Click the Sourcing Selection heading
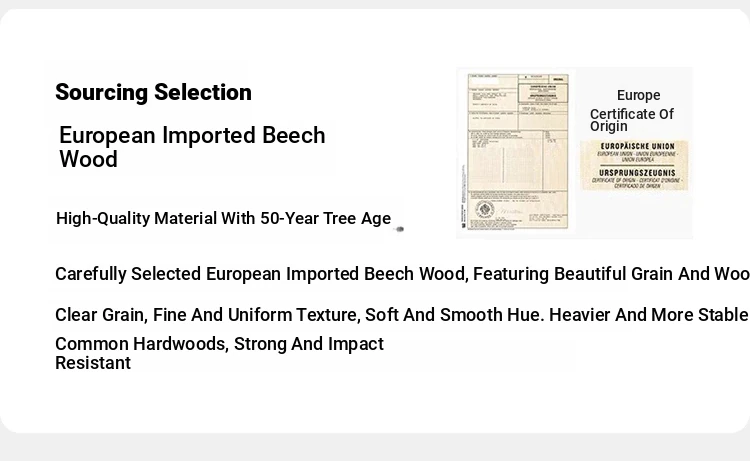 (x=153, y=92)
